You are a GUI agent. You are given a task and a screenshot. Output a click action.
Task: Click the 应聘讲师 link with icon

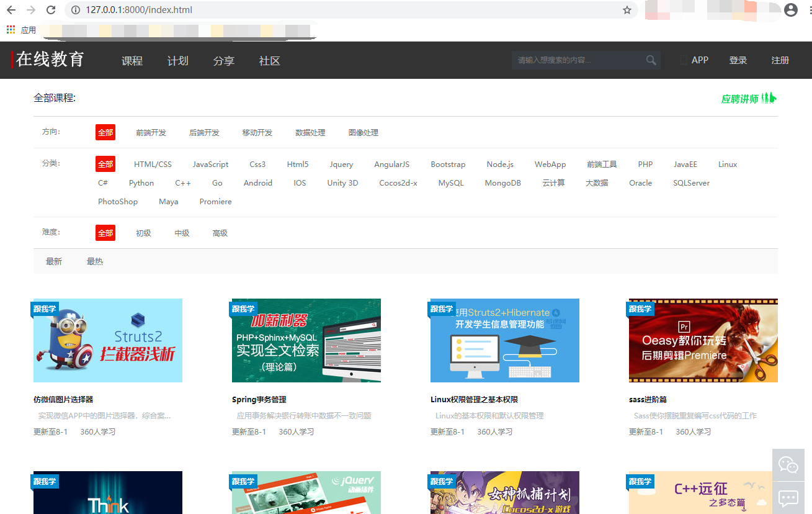coord(749,98)
